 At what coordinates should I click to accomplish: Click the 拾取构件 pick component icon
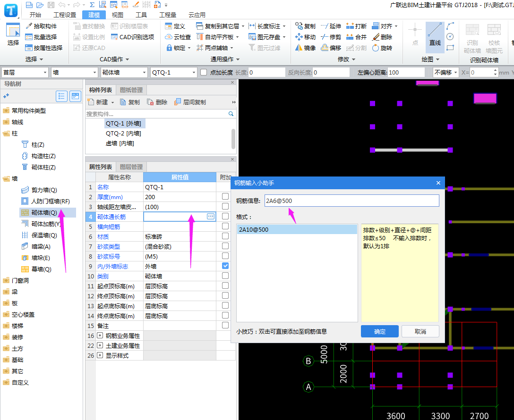coord(29,26)
